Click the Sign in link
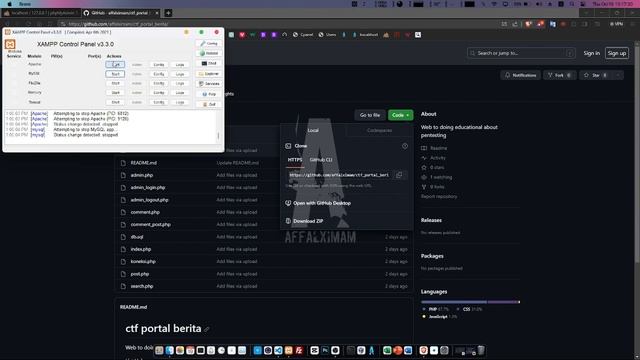 point(591,53)
